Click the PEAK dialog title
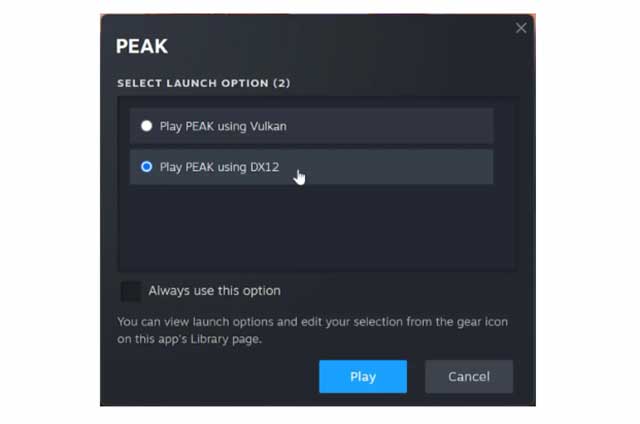This screenshot has height=424, width=640. point(141,46)
